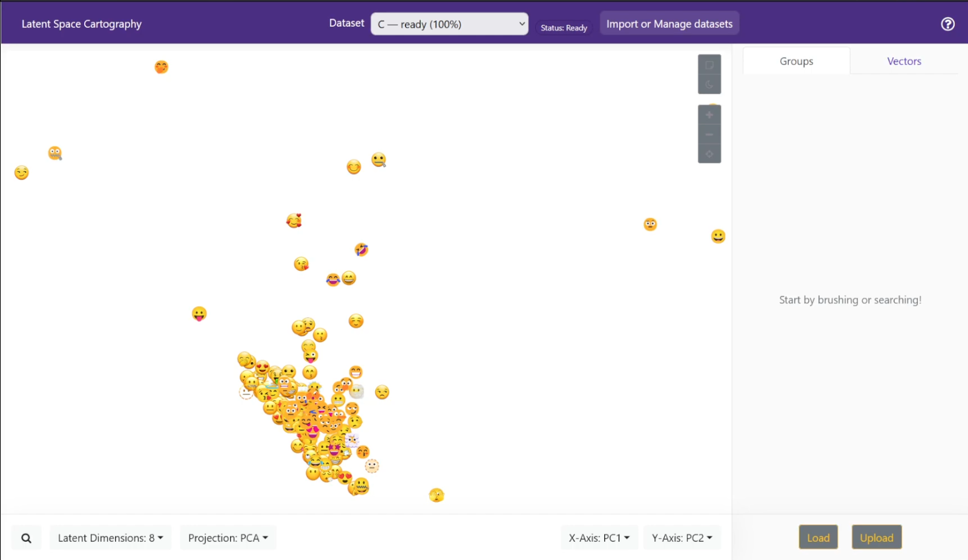
Task: Open the Dataset selection combo box
Action: (449, 24)
